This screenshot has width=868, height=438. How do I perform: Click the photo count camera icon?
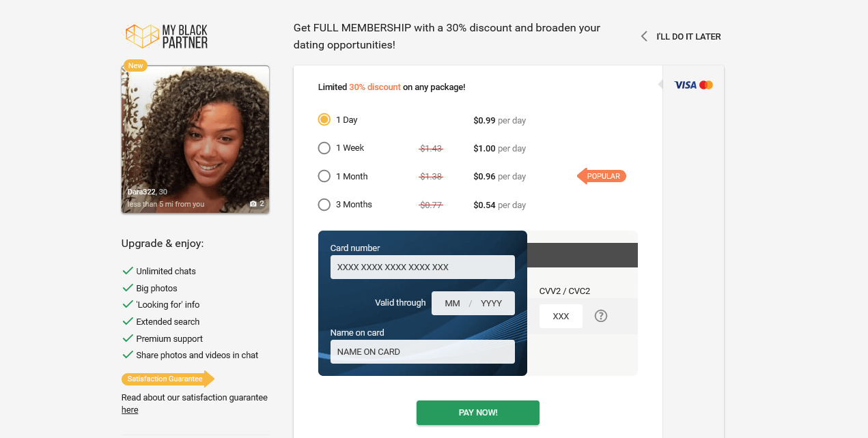[x=253, y=204]
